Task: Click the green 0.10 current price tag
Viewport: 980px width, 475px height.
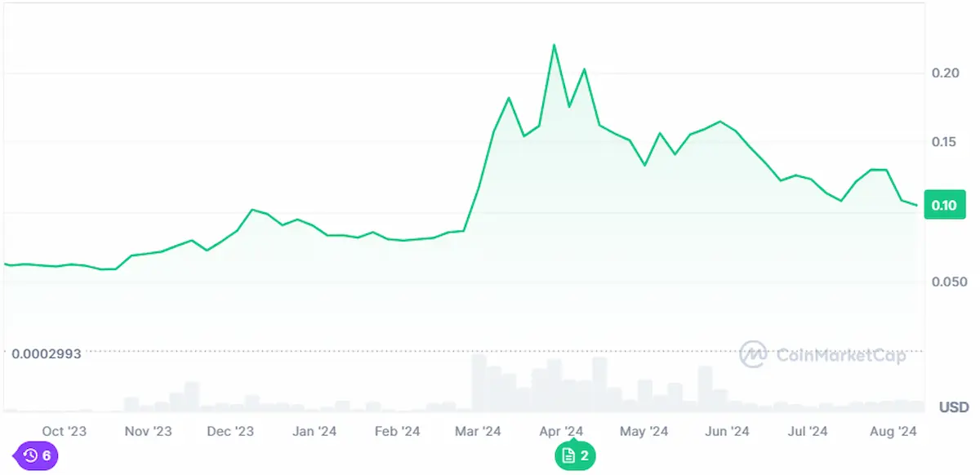Action: click(943, 206)
